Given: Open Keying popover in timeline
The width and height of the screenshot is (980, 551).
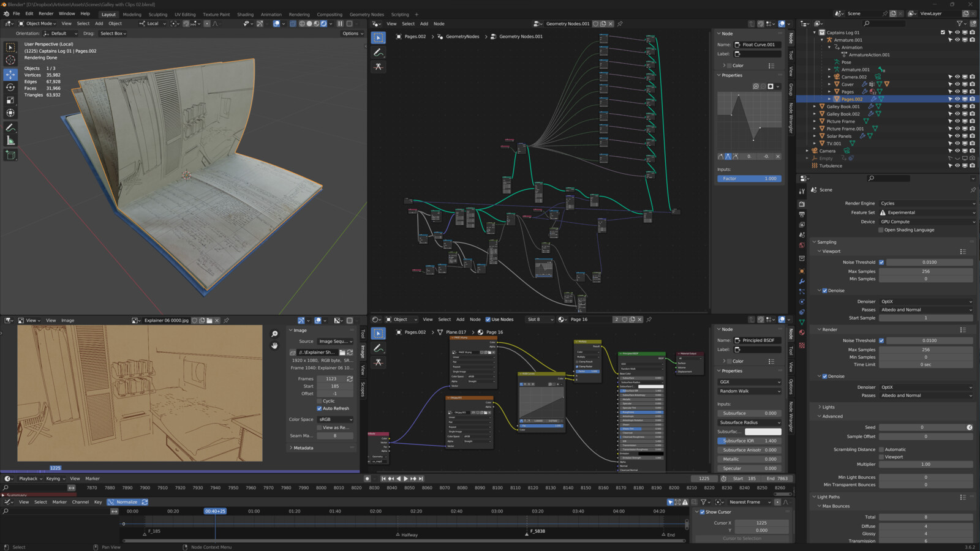Looking at the screenshot, I should 55,479.
